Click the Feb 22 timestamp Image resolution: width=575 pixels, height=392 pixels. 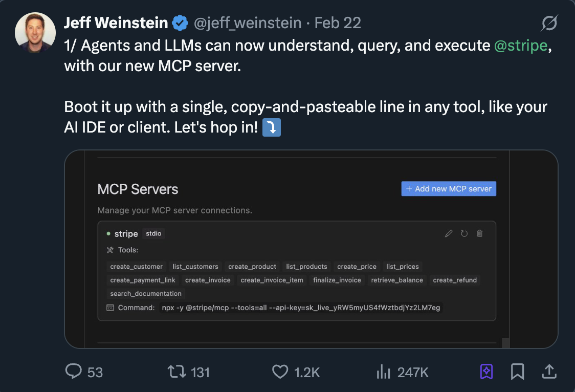click(x=338, y=23)
